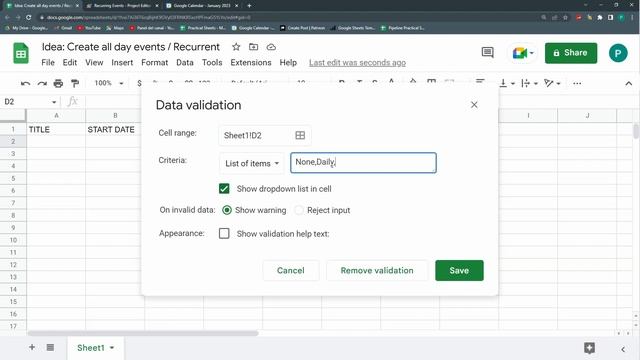The image size is (640, 360).
Task: Click the Save button
Action: coord(459,270)
